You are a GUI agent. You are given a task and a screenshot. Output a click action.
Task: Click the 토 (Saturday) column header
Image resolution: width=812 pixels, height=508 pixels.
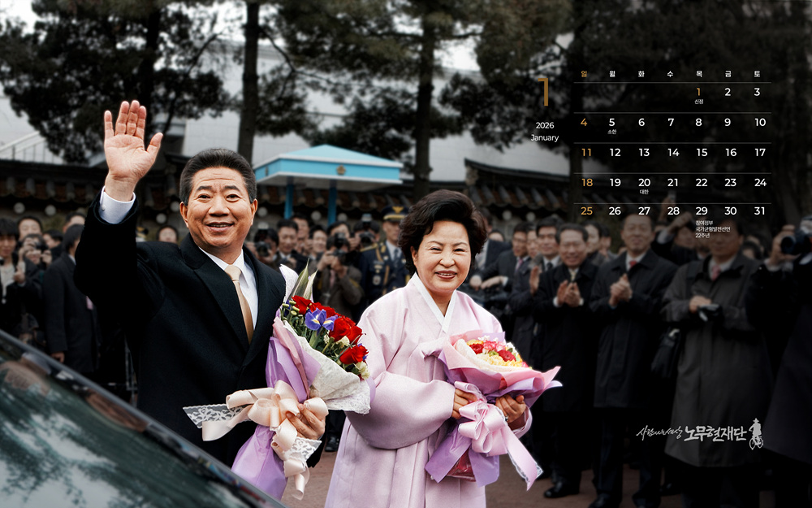[757, 74]
